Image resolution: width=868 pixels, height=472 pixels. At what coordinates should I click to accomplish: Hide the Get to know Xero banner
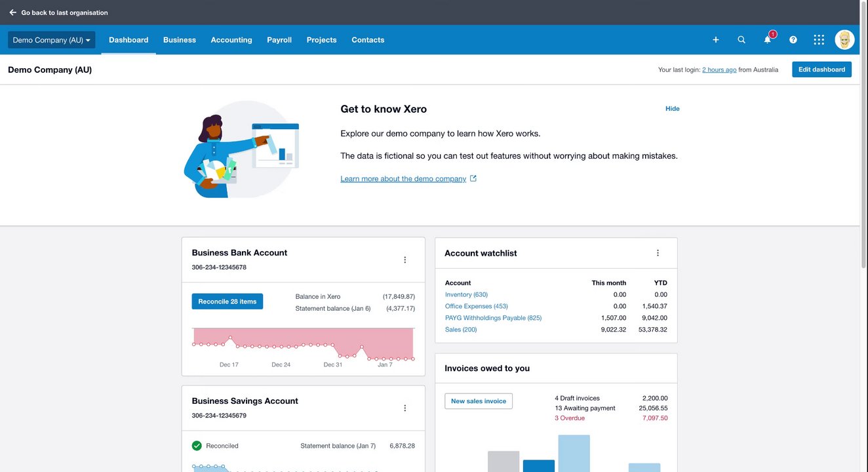pos(673,109)
